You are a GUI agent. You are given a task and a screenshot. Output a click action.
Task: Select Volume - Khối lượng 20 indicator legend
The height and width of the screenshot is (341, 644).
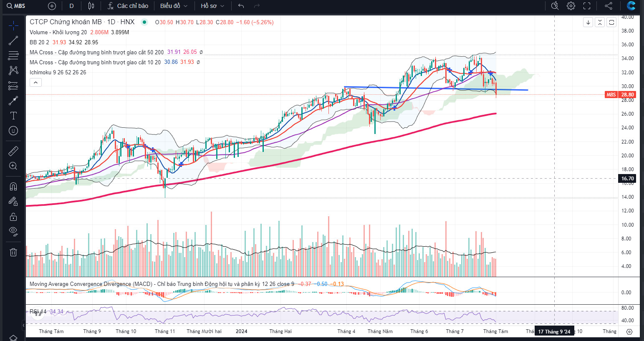click(58, 32)
